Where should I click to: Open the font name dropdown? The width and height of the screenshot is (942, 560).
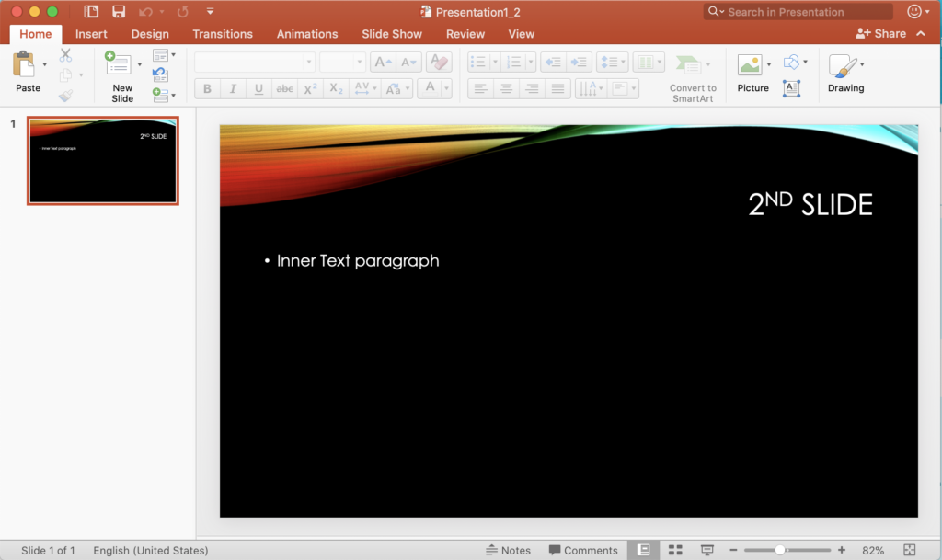coord(309,62)
